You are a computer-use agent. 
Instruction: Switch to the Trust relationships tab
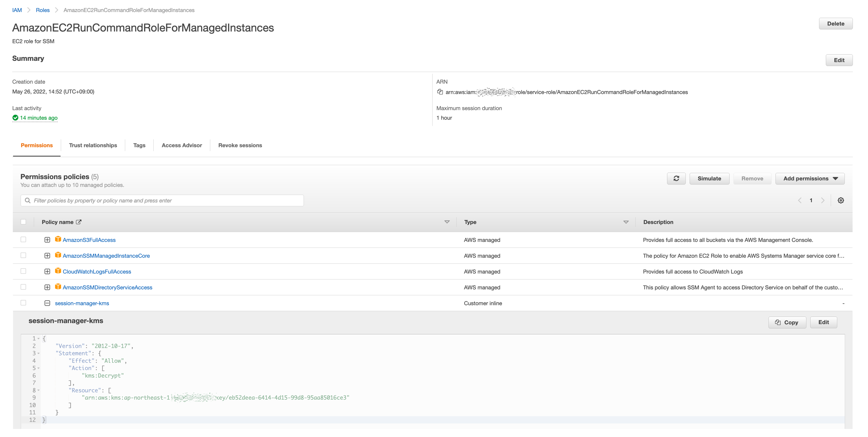click(93, 145)
